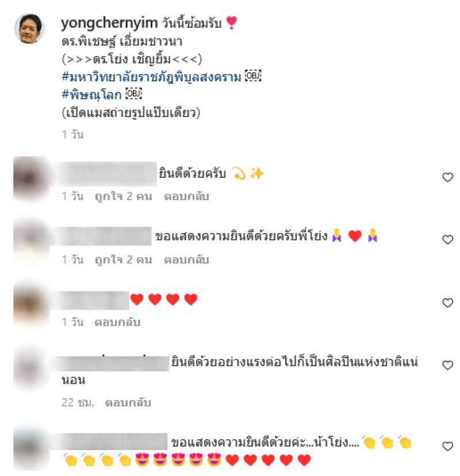Reply to the four hearts comment
Screen dimensions: 460x476
click(x=117, y=322)
